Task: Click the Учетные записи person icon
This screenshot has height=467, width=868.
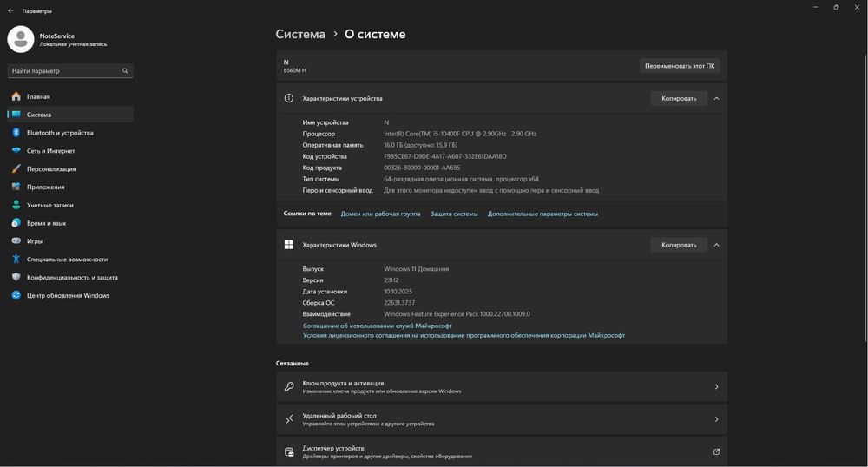Action: click(16, 205)
